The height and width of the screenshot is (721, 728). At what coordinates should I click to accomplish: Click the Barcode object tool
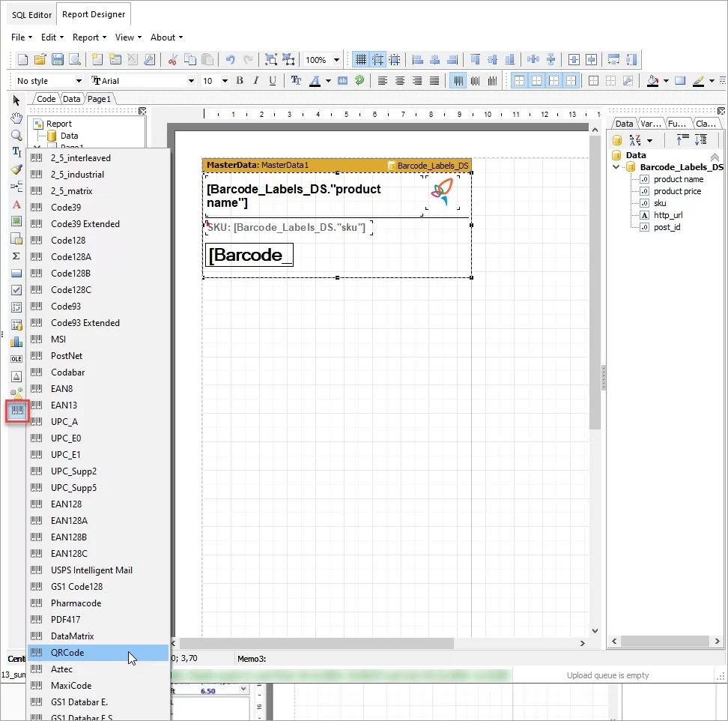16,411
